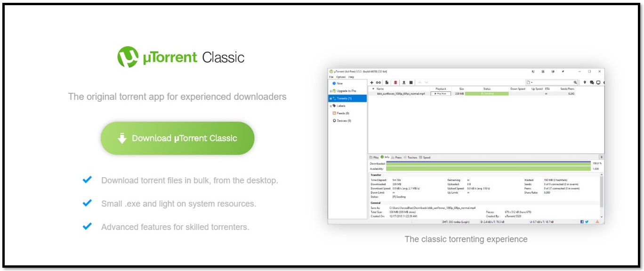Select Upgrade to Pro in the sidebar

pyautogui.click(x=346, y=91)
